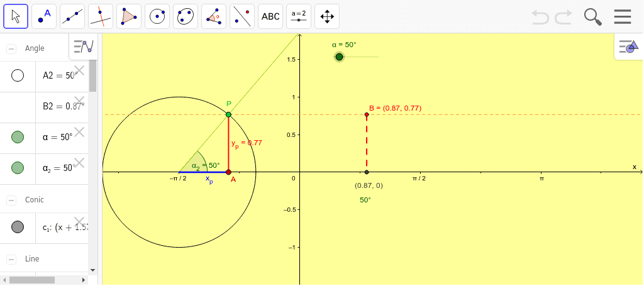Viewport: 644px width, 286px height.
Task: Click the Angle group heading
Action: pyautogui.click(x=35, y=48)
